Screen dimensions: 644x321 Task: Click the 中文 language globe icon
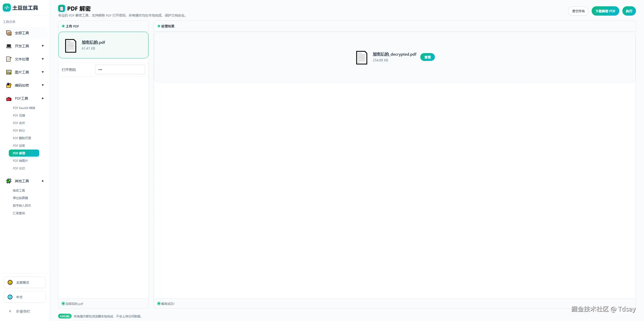tap(10, 297)
